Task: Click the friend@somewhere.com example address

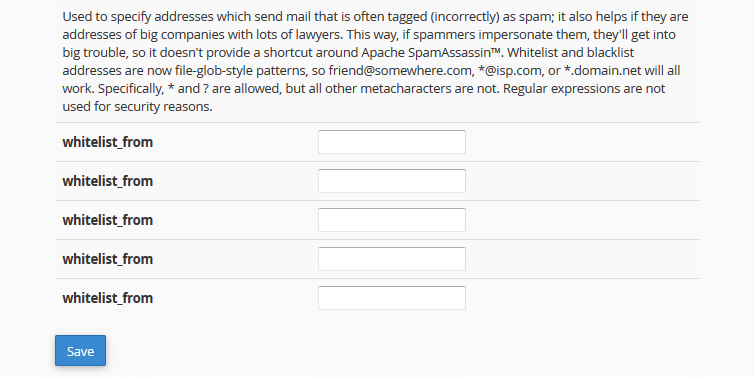Action: coord(399,71)
